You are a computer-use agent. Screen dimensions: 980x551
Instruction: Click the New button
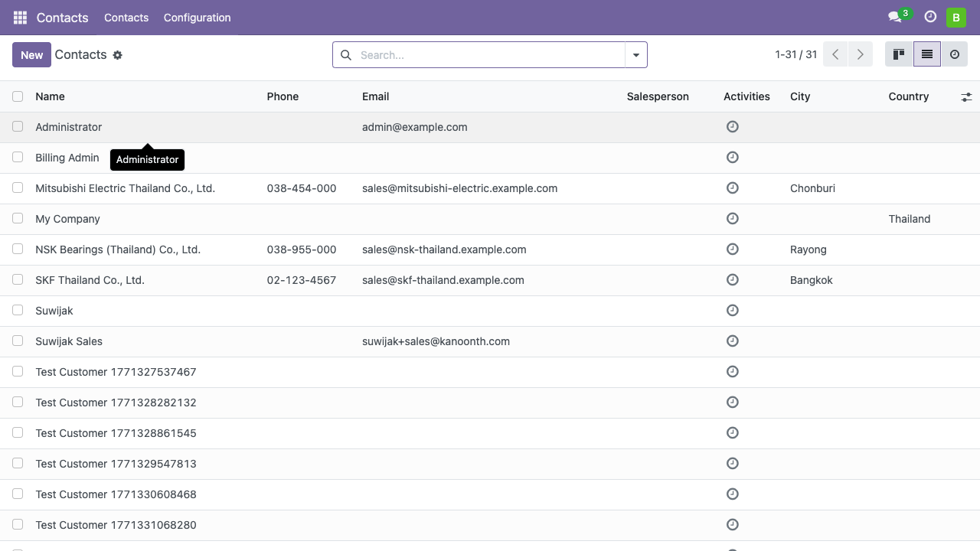pos(31,55)
